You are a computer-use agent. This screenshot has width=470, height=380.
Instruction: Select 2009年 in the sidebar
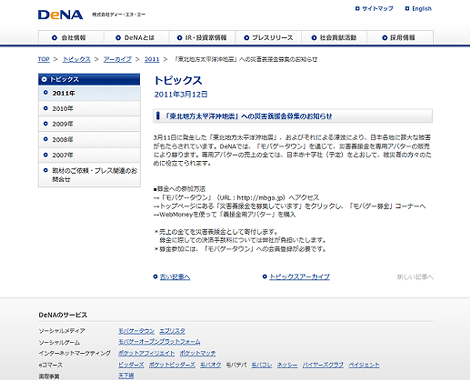point(89,124)
